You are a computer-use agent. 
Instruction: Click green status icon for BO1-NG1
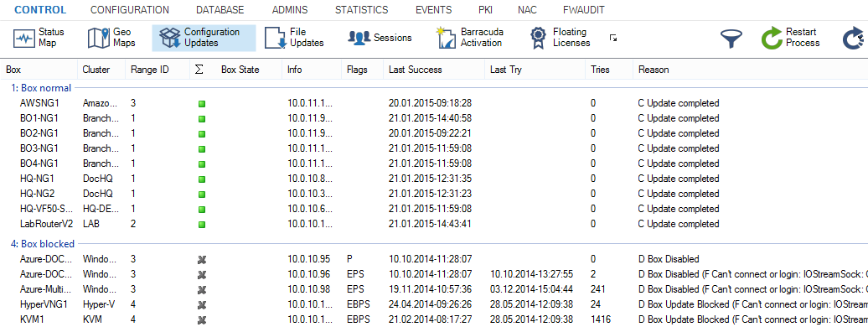pyautogui.click(x=202, y=118)
